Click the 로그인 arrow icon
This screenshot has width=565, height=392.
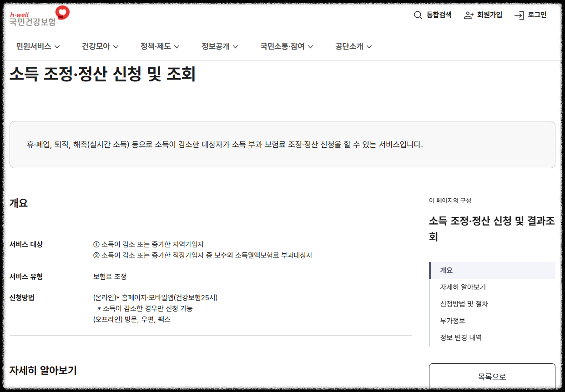click(x=519, y=15)
